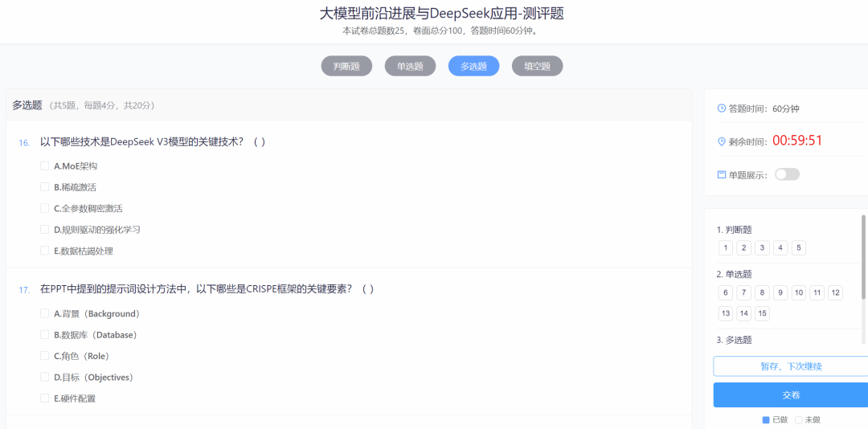Jump to question 1 in navigator
This screenshot has width=868, height=429.
tap(726, 247)
